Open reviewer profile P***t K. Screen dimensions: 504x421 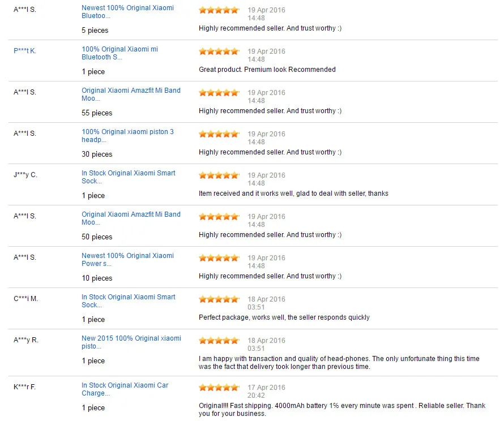pos(25,51)
